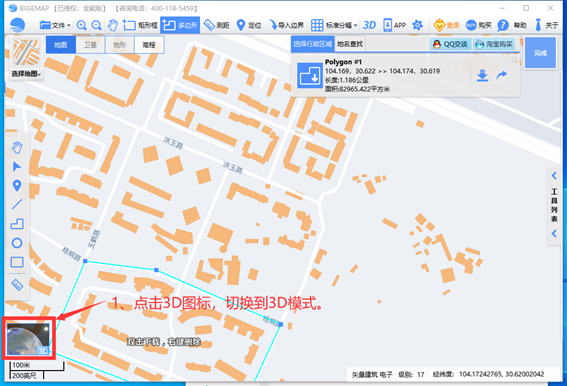Select the zoom out magnifier tool
This screenshot has height=386, width=567.
pos(96,25)
